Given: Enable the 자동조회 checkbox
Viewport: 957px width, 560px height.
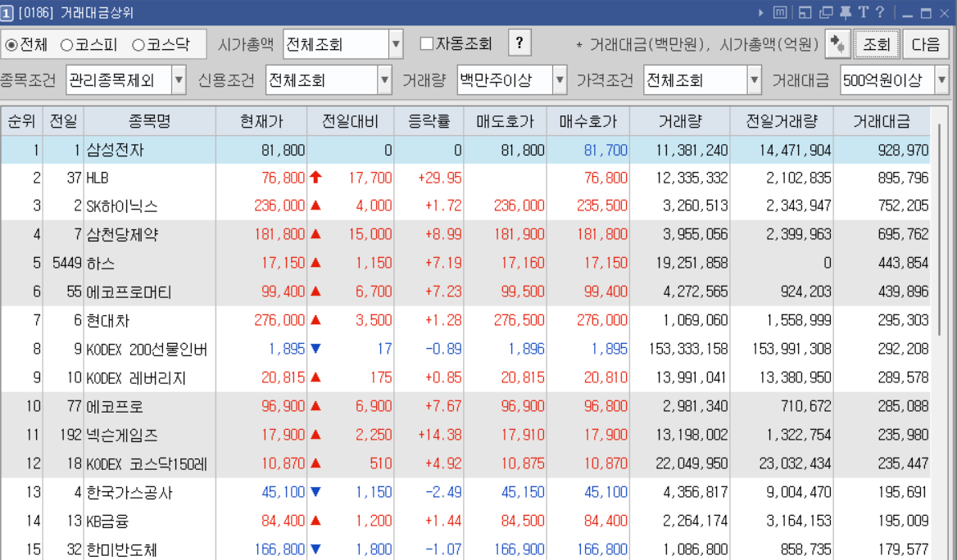Looking at the screenshot, I should [x=427, y=43].
